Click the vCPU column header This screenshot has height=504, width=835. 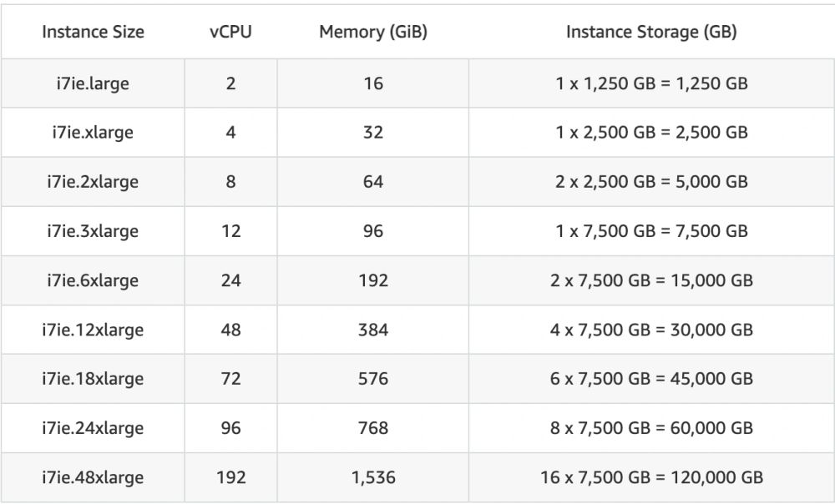(230, 32)
